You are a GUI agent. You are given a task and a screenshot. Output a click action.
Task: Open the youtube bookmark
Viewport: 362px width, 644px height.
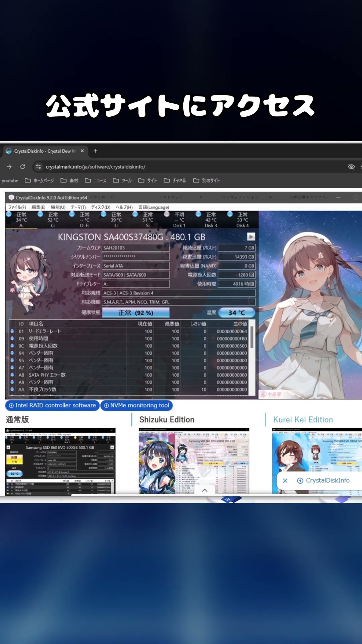[x=10, y=180]
